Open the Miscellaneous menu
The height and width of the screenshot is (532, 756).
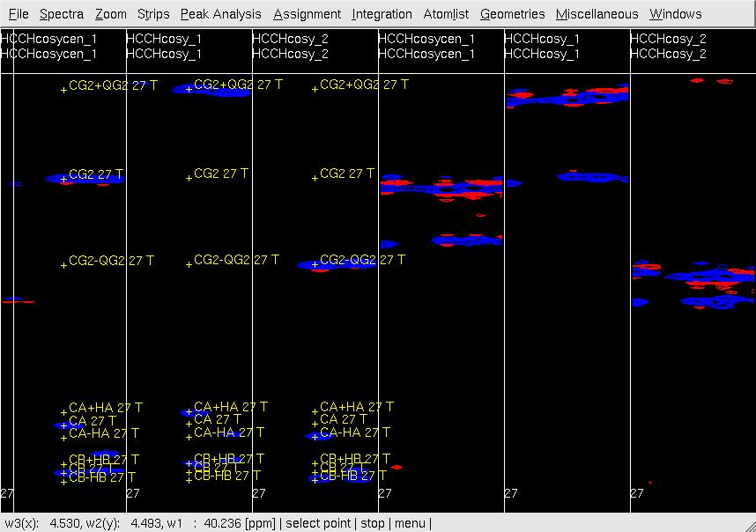click(597, 14)
